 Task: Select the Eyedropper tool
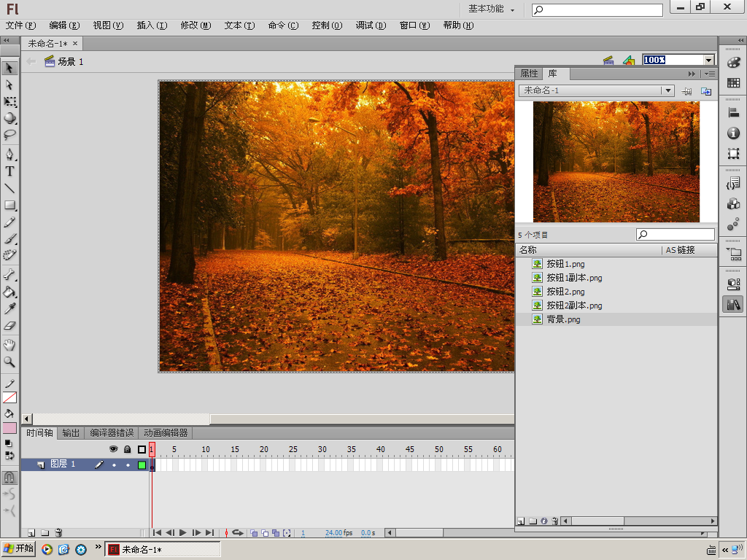pos(9,309)
